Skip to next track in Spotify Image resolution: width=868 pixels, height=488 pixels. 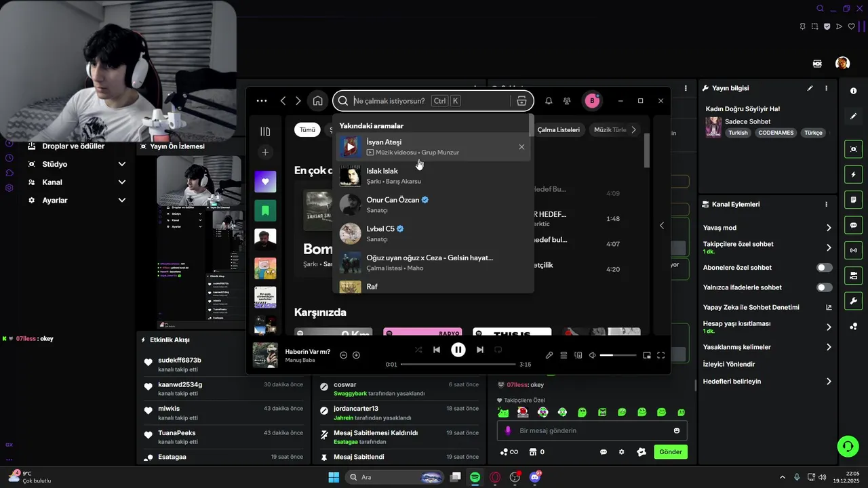[480, 350]
